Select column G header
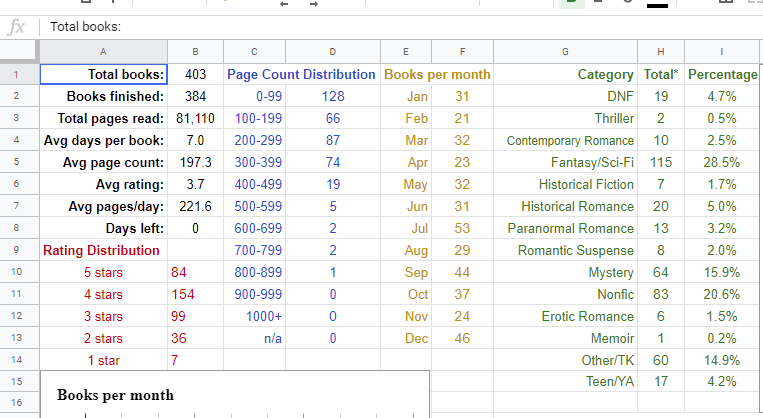 point(565,52)
